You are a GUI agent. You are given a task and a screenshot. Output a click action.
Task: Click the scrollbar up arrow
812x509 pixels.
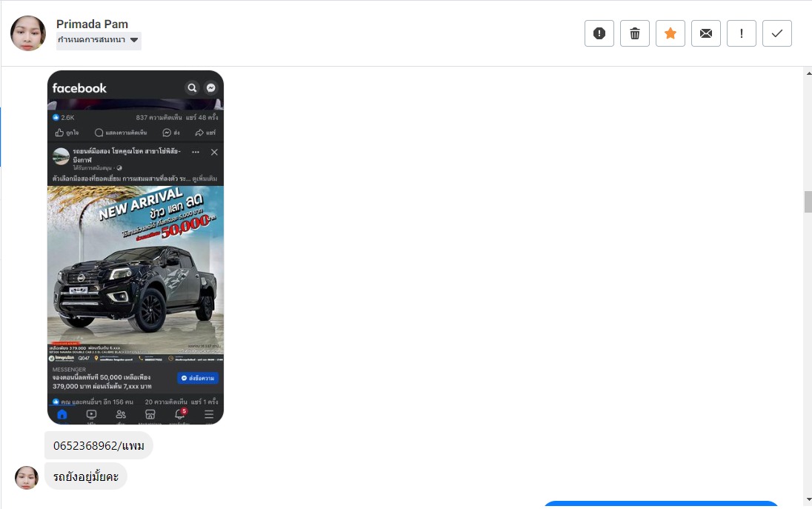[808, 73]
